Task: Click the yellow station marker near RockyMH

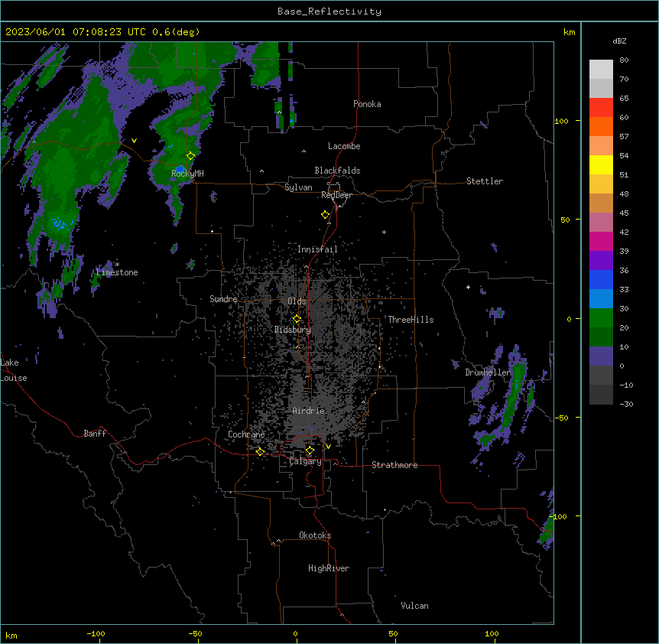Action: click(191, 156)
